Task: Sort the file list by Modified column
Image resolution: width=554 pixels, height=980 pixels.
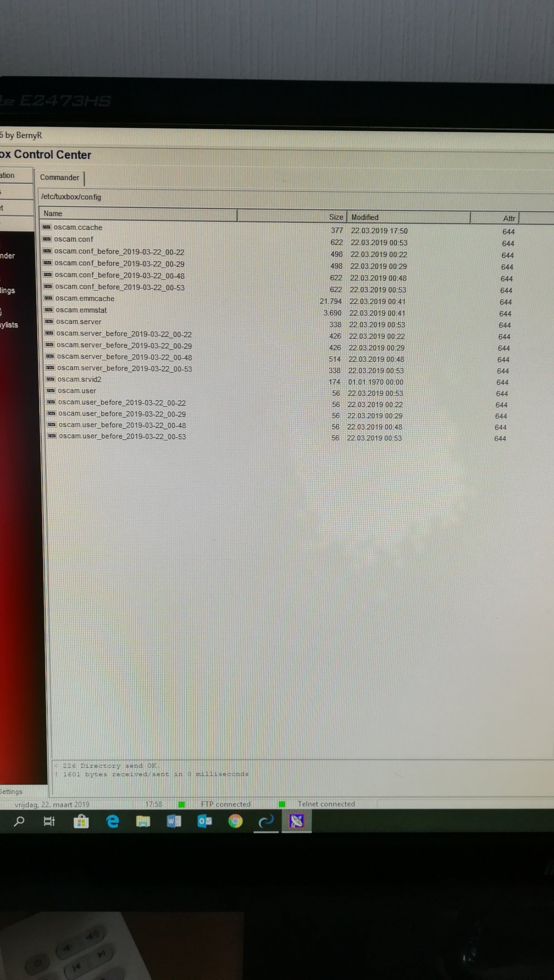Action: (409, 217)
